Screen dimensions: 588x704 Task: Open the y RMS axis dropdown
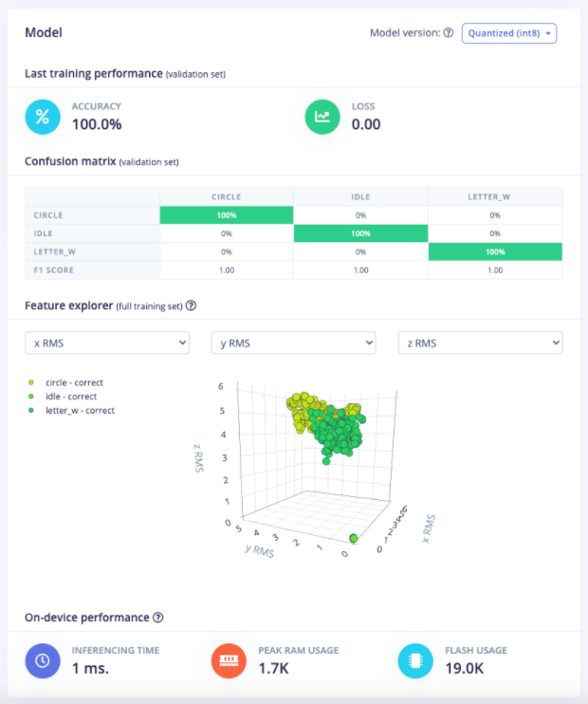(293, 343)
